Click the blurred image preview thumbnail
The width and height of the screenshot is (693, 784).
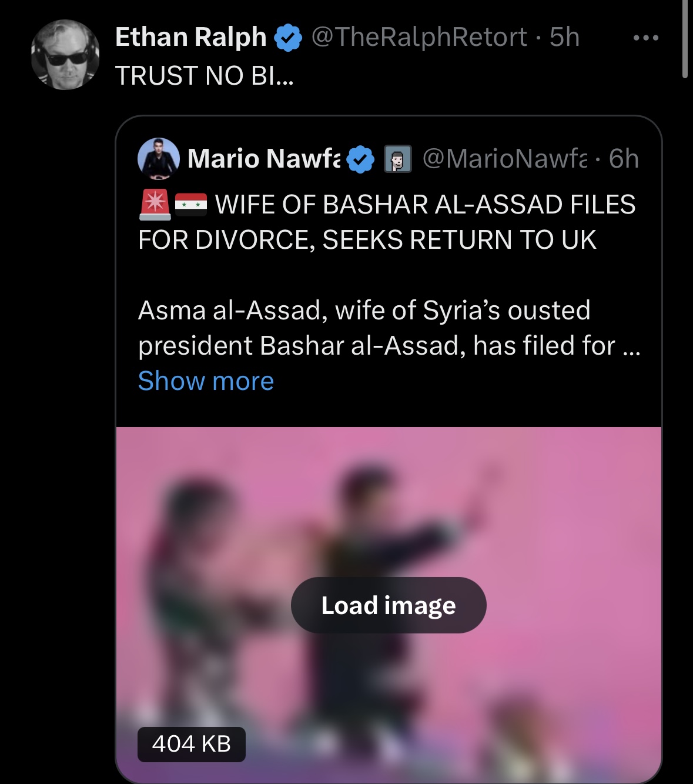click(x=389, y=605)
